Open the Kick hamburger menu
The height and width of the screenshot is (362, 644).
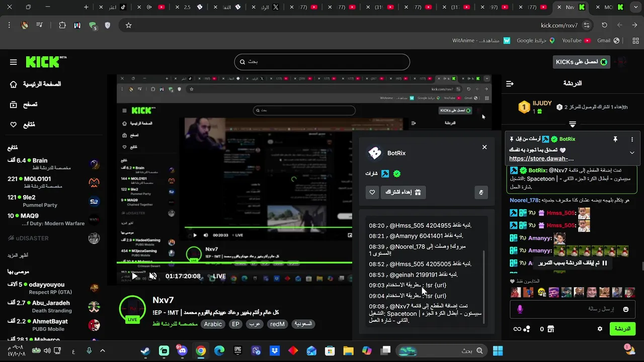click(x=14, y=62)
